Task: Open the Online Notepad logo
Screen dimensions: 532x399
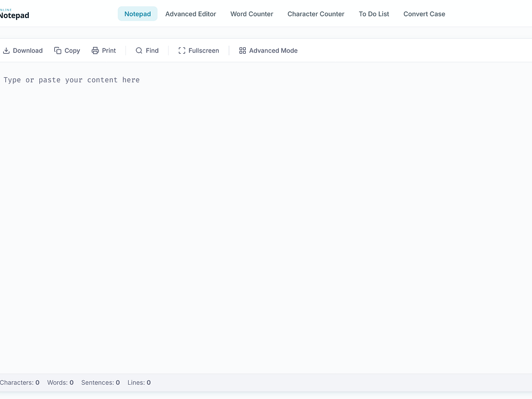Action: coord(14,14)
